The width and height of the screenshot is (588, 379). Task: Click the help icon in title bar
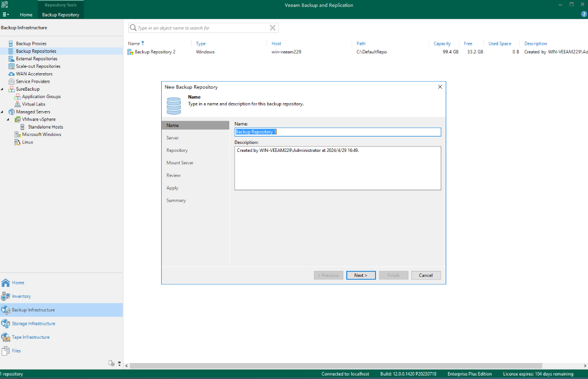[x=584, y=14]
